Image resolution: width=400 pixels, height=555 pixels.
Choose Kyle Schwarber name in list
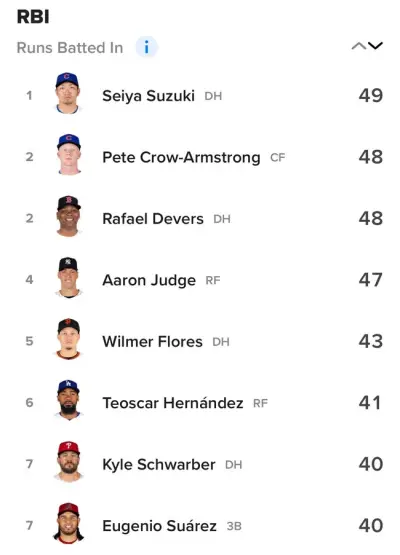[x=159, y=465]
